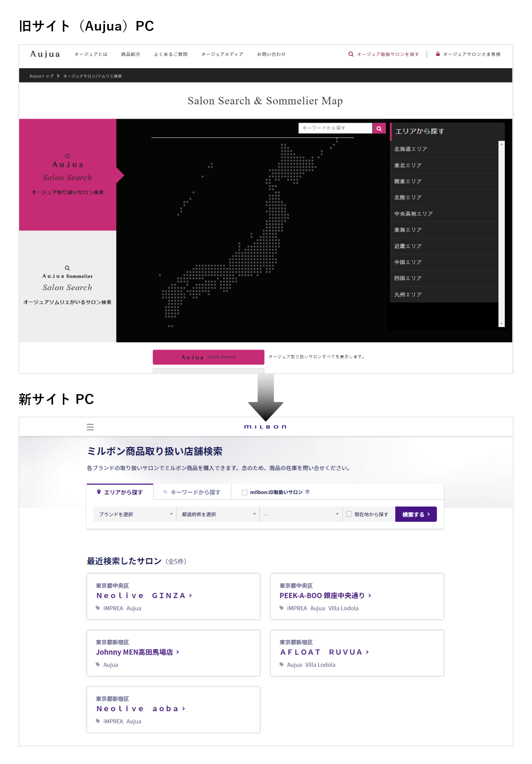Click the magenta keyword search magnifier button
The height and width of the screenshot is (764, 532).
379,128
